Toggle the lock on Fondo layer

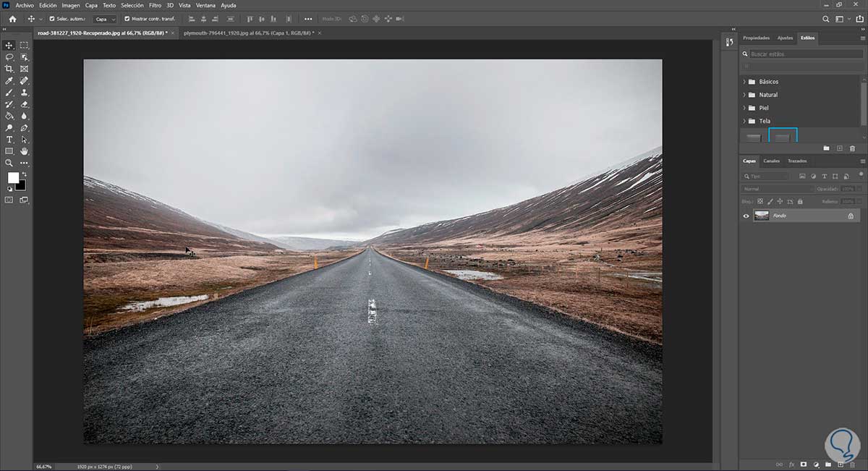click(x=851, y=216)
